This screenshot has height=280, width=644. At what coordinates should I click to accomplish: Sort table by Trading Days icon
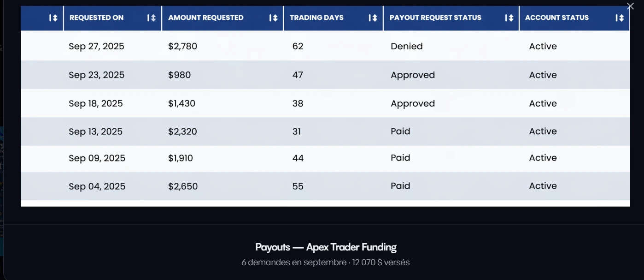(x=373, y=18)
